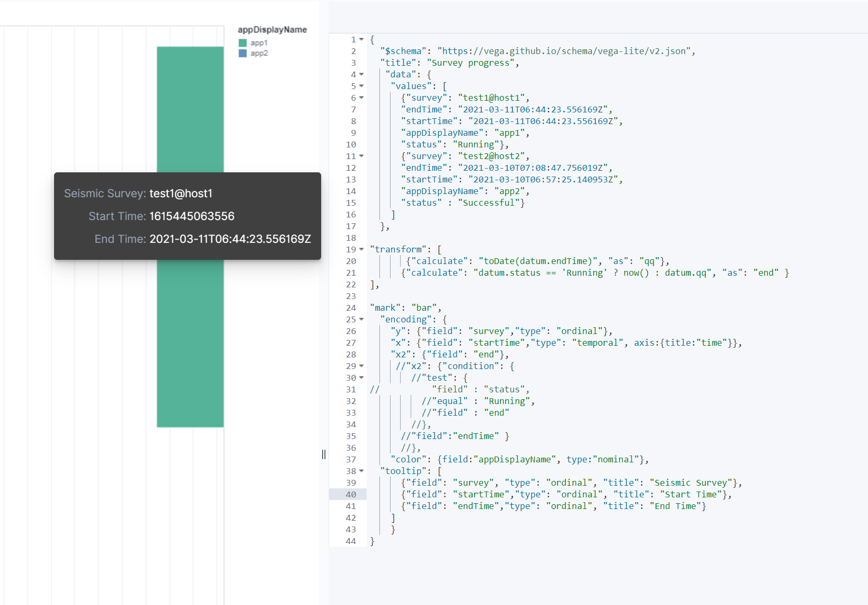Collapse the test1@host1 record fold arrow

tap(361, 98)
